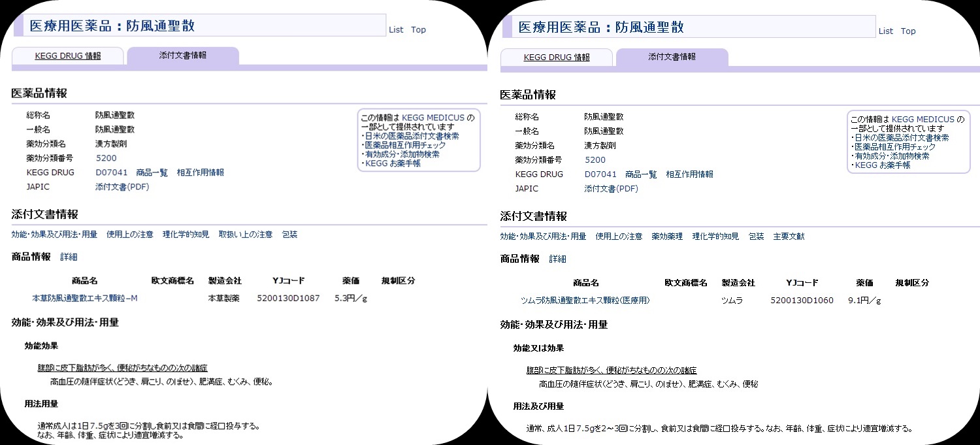Open 詳細 beside 商品情報 on the ツムラ page
This screenshot has height=445, width=980.
click(557, 259)
